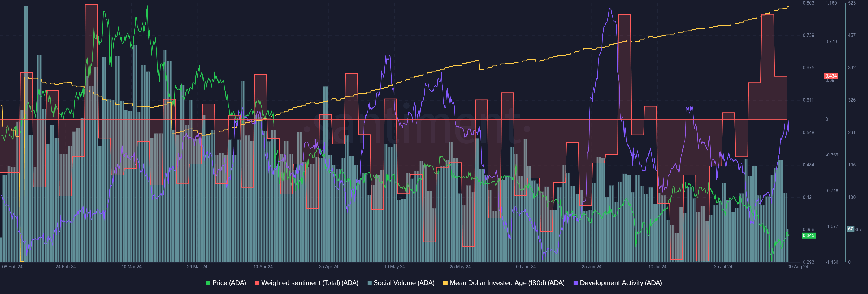
Task: Click the Social Volume (ADA) legend label
Action: pos(404,283)
